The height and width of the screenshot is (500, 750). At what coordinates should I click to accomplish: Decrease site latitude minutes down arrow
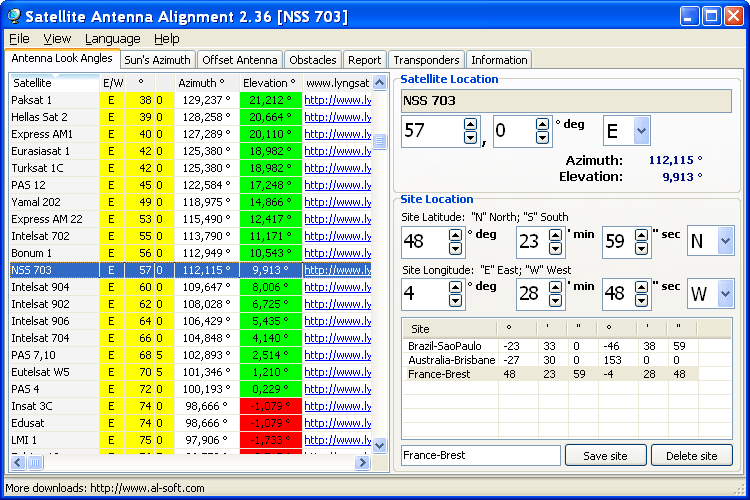[555, 248]
